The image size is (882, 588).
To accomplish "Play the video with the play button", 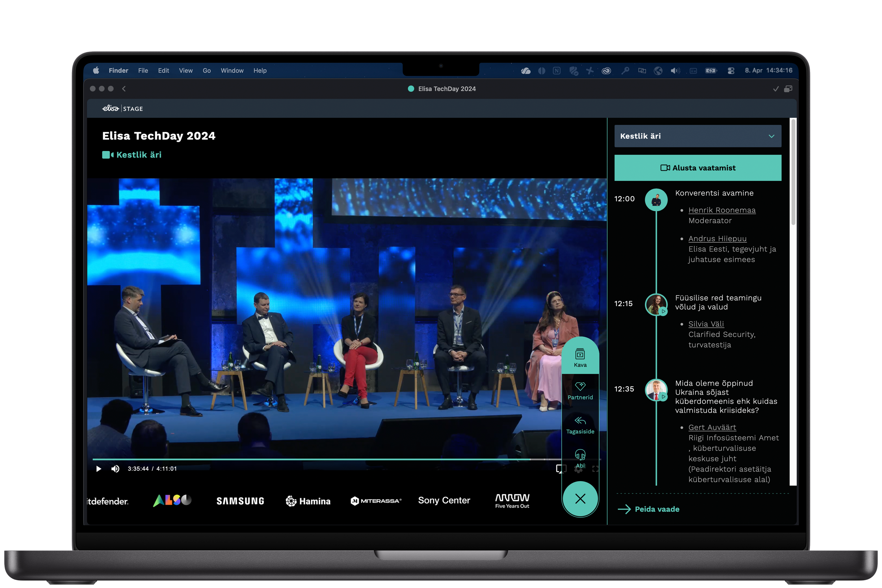I will coord(99,469).
